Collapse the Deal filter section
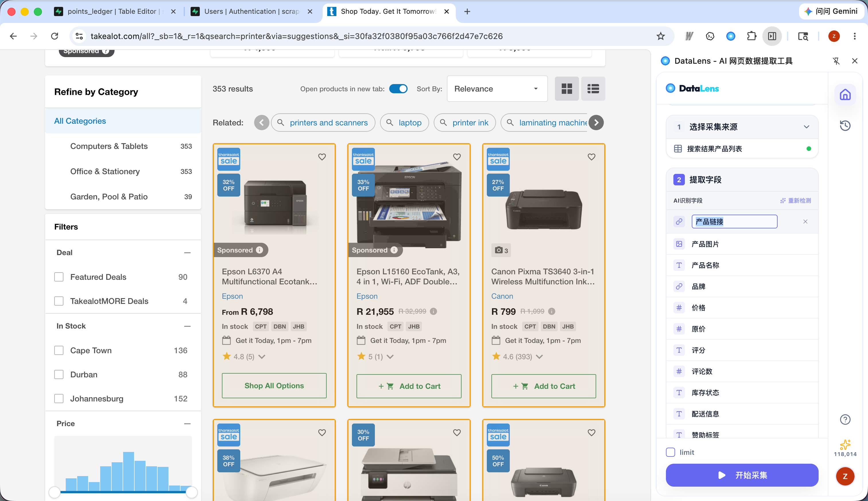Viewport: 868px width, 501px height. (x=187, y=253)
